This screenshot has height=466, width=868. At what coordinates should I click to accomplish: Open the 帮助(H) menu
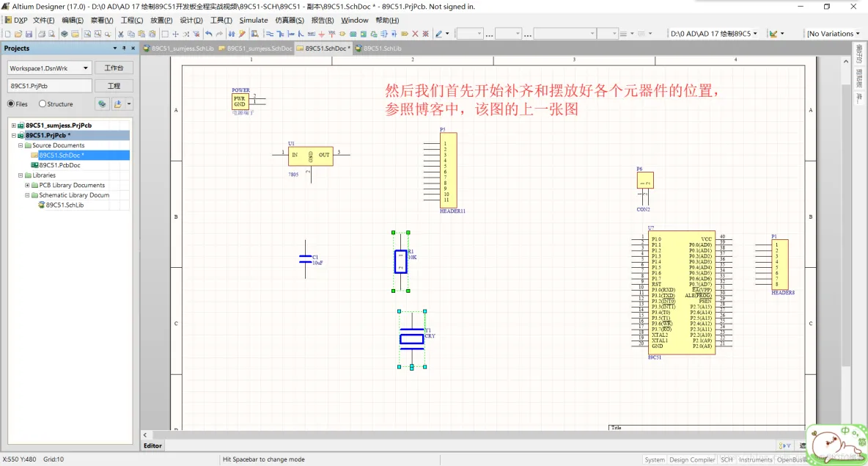(x=387, y=20)
